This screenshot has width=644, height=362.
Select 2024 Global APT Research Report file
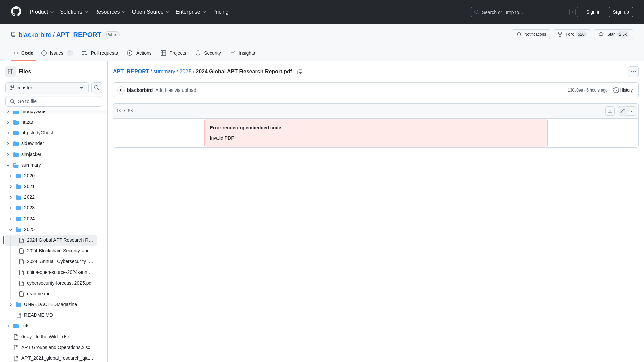coord(51,240)
